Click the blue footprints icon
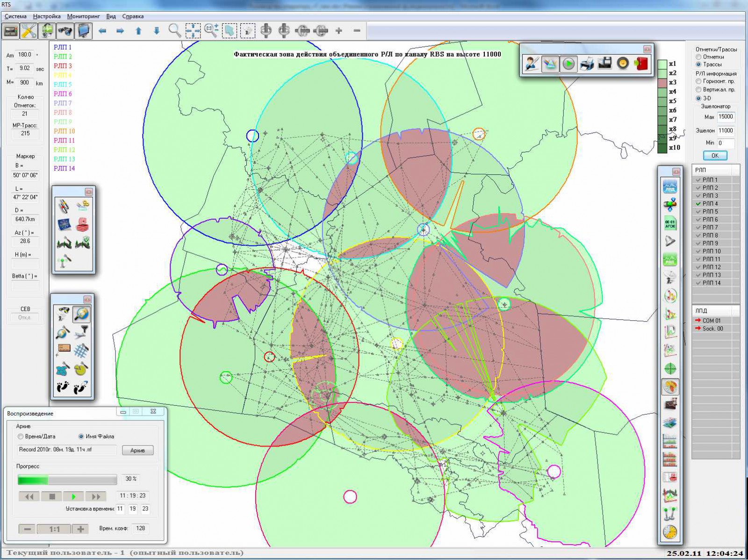 (x=81, y=388)
